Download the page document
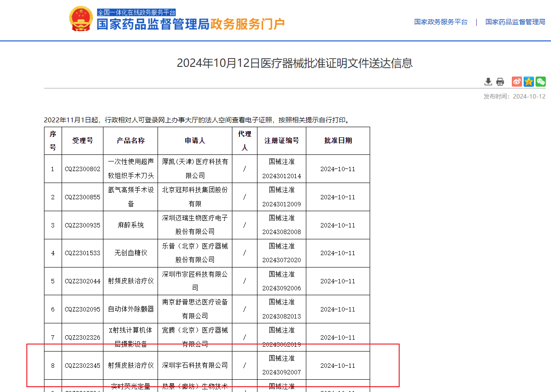Screen dimensions: 551x392 click(x=488, y=81)
